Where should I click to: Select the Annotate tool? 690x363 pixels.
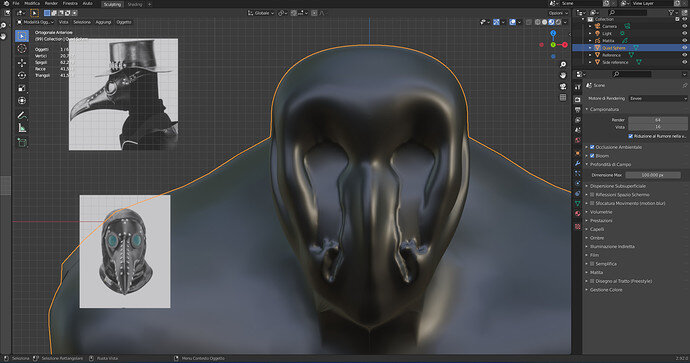tap(22, 115)
